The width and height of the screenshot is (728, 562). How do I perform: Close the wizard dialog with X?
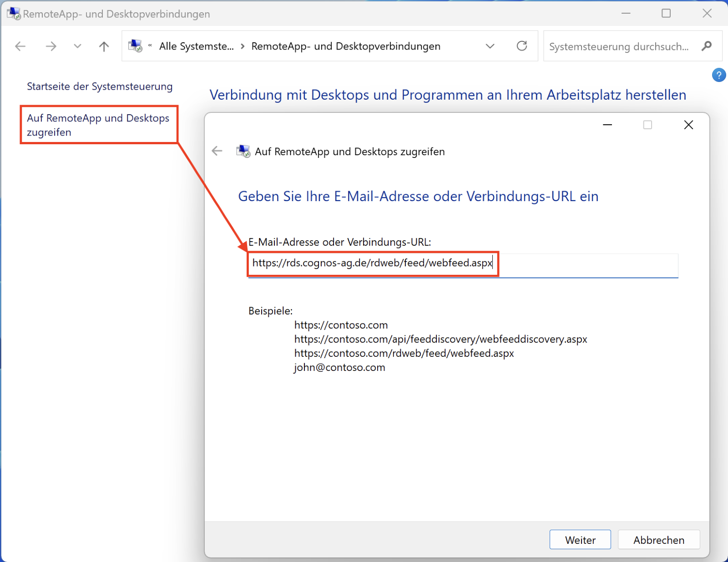tap(688, 125)
